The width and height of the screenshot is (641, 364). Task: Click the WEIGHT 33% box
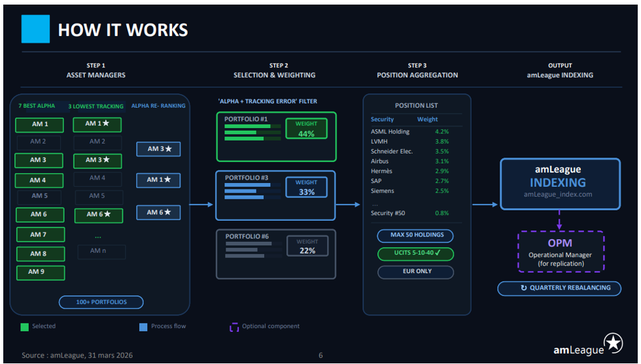point(306,187)
